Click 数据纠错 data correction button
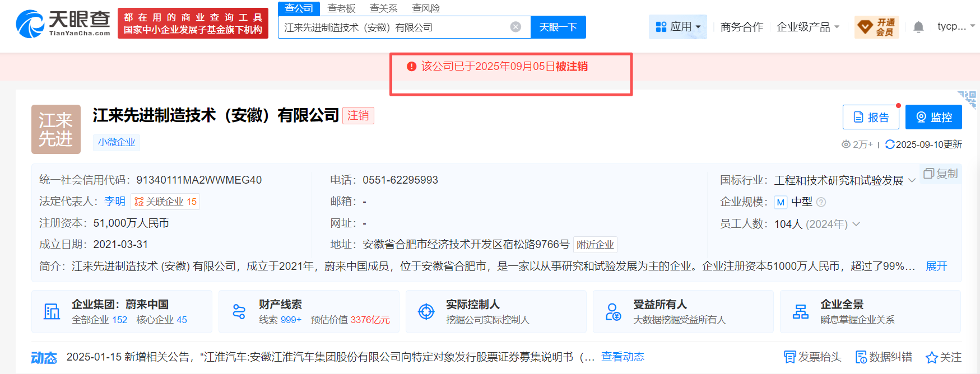Viewport: 980px width, 374px height. [884, 357]
